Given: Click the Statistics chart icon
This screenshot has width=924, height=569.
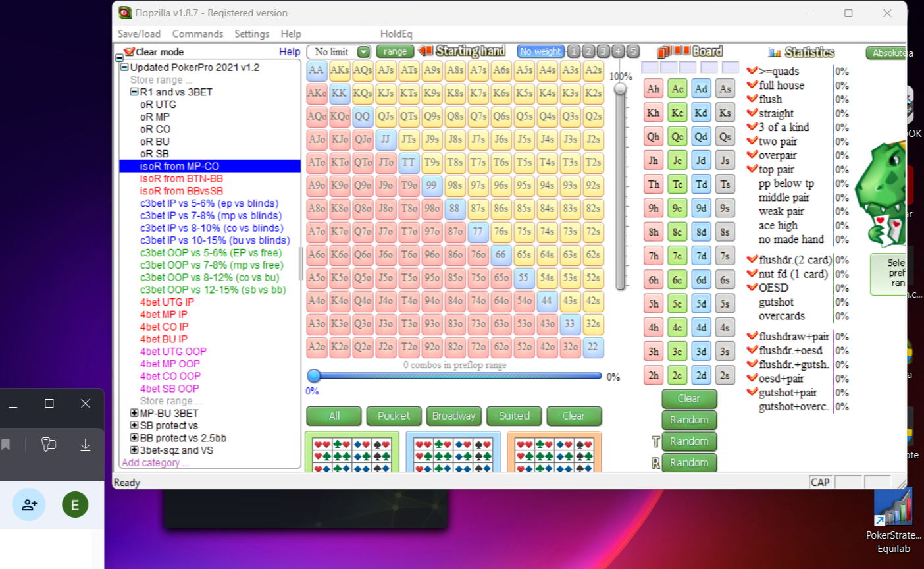Looking at the screenshot, I should point(775,52).
